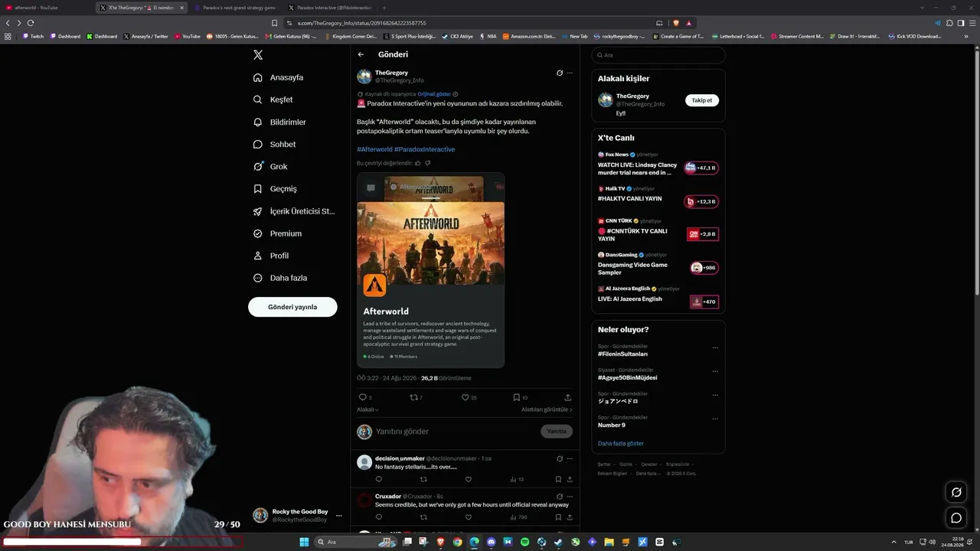This screenshot has height=551, width=980.
Task: Open the floating messages button
Action: tap(956, 518)
